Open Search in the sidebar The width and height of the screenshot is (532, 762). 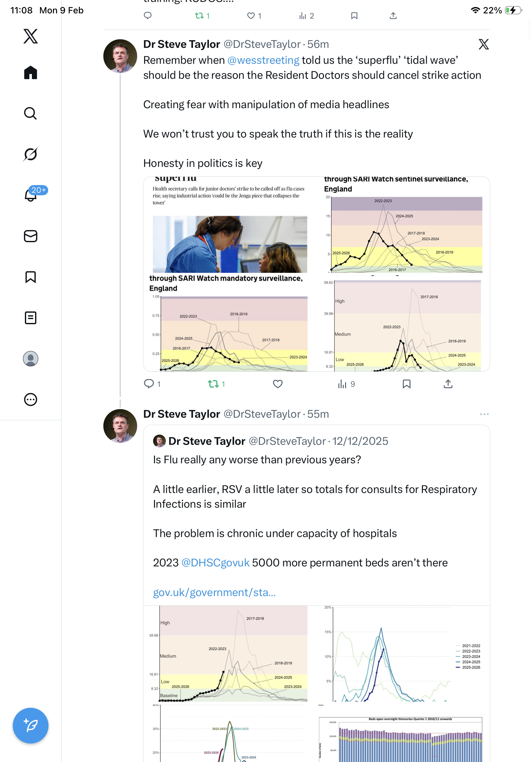(x=31, y=113)
